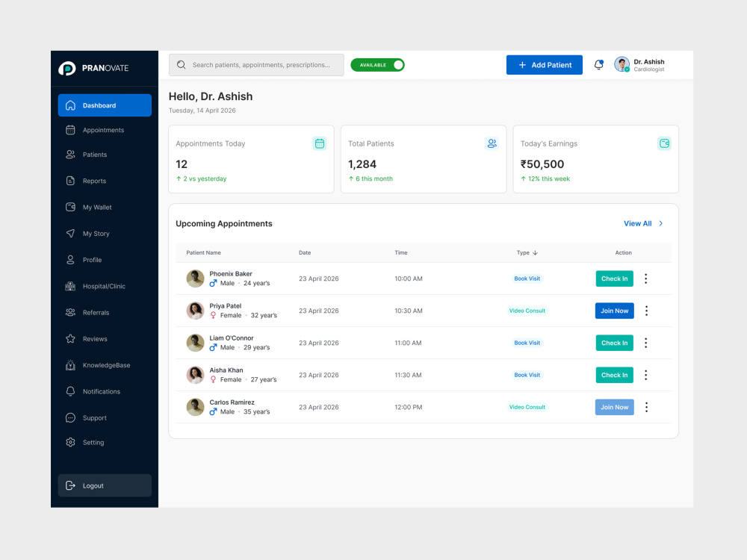Toggle the Available status switch
This screenshot has height=560, width=747.
pyautogui.click(x=378, y=65)
